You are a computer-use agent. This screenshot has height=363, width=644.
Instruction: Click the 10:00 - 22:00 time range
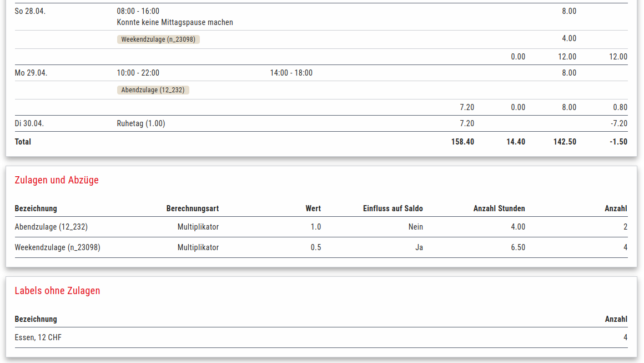[138, 73]
